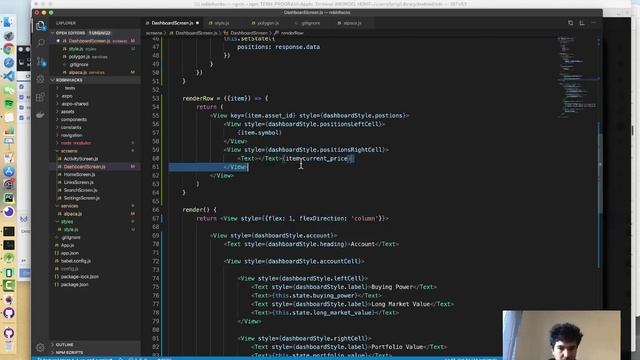Open the Manage gear icon in activity bar
The image size is (640, 360).
click(x=40, y=347)
